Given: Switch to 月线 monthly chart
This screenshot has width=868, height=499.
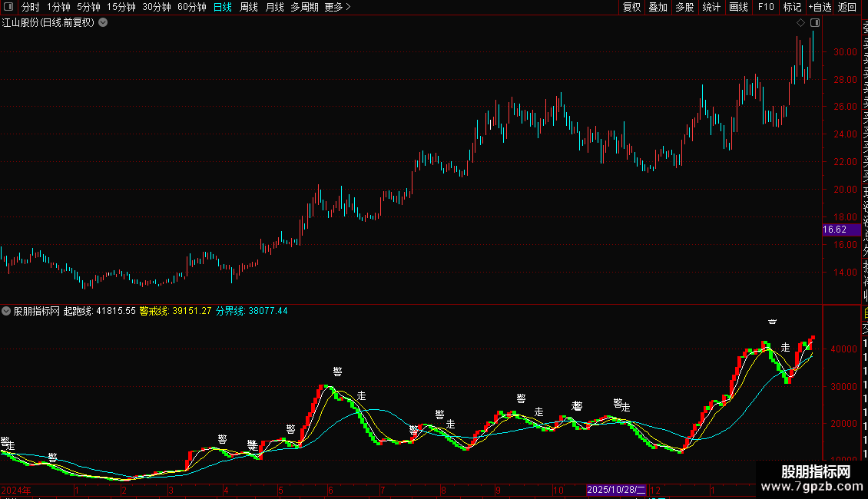Looking at the screenshot, I should [x=274, y=7].
